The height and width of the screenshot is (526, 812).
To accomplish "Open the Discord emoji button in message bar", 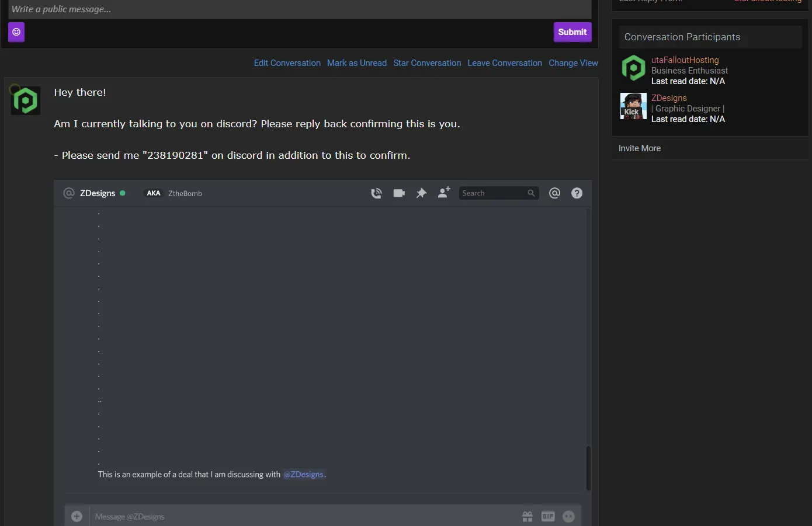I will pyautogui.click(x=568, y=517).
